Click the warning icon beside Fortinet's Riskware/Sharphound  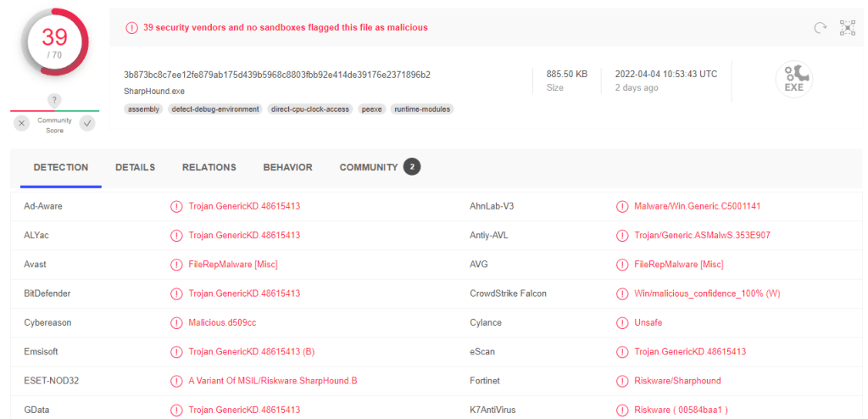click(x=622, y=381)
